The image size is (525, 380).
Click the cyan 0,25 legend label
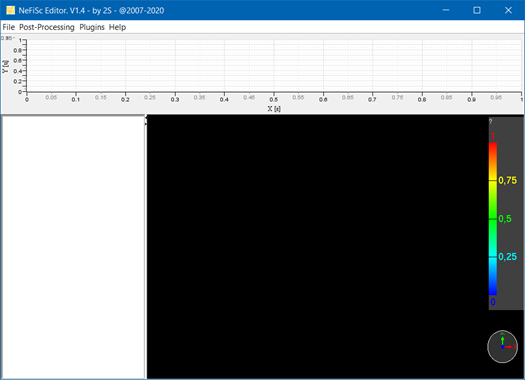tap(508, 257)
